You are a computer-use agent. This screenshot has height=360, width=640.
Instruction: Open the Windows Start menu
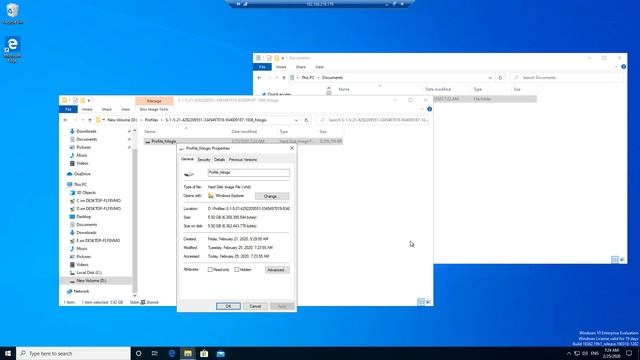[8, 353]
